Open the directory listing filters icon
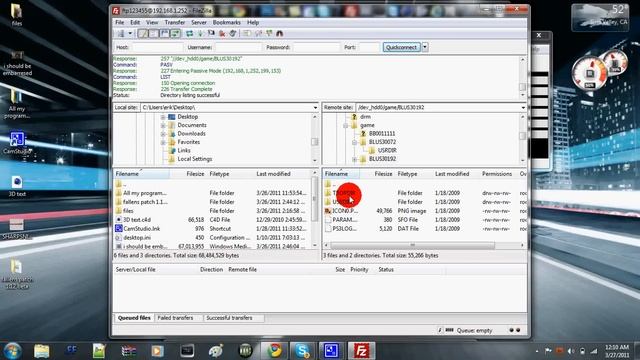The height and width of the screenshot is (360, 640). [247, 33]
